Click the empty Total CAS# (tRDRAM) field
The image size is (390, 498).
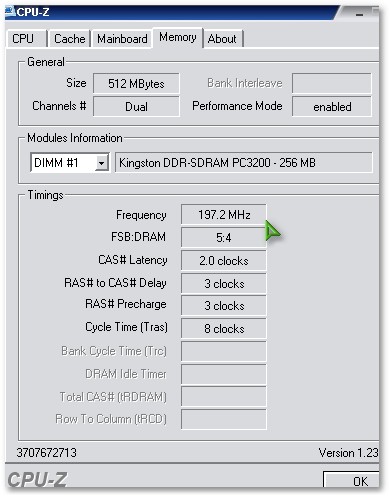[224, 397]
